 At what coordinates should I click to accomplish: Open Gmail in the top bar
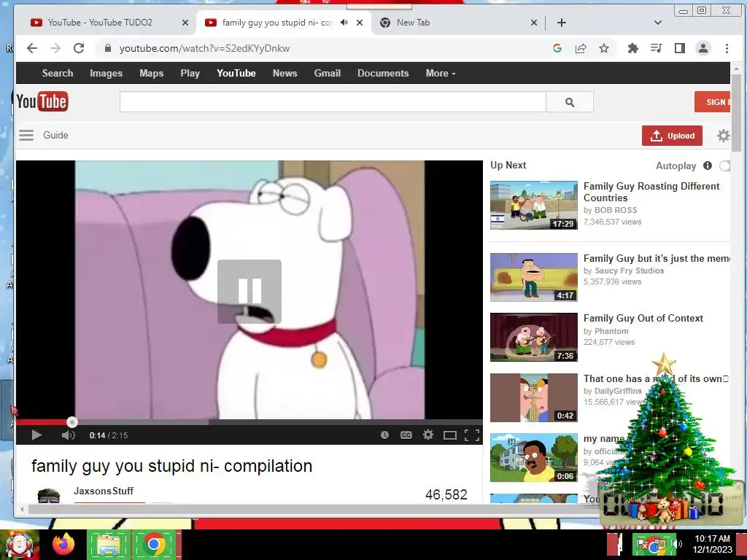328,74
